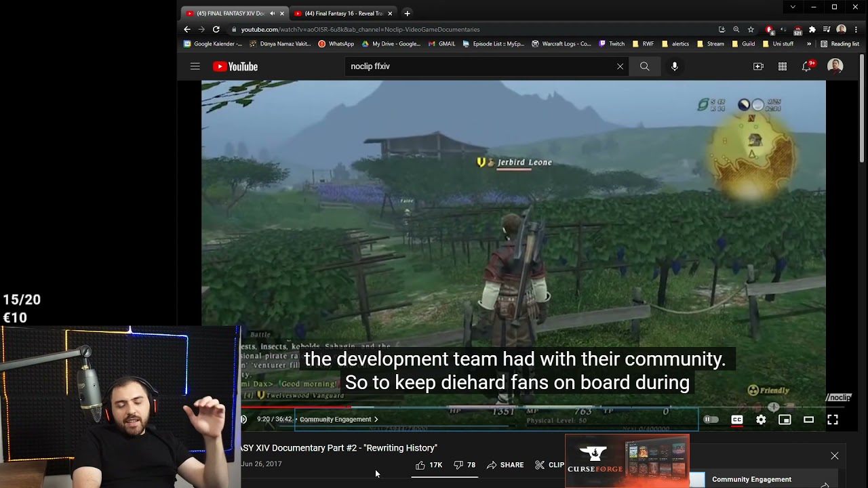Image resolution: width=868 pixels, height=488 pixels.
Task: Share the video with the SHARE button
Action: (505, 465)
